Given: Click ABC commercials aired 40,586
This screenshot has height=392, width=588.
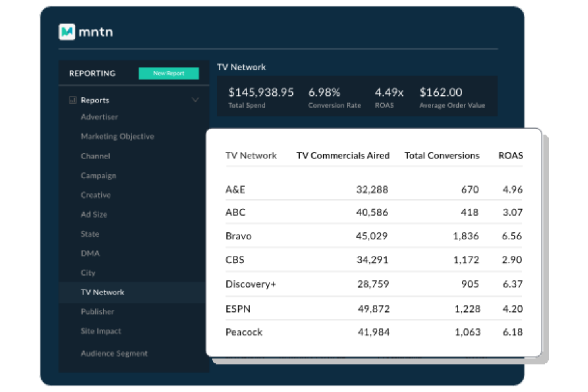Looking at the screenshot, I should click(372, 212).
